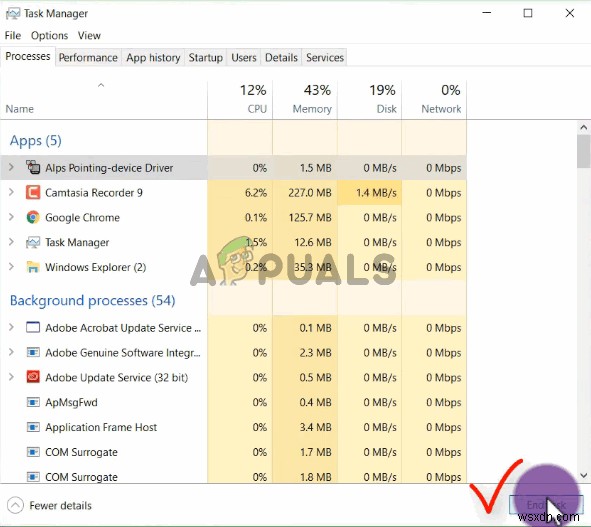
Task: Click the Windows Explorer folder icon
Action: pos(33,267)
